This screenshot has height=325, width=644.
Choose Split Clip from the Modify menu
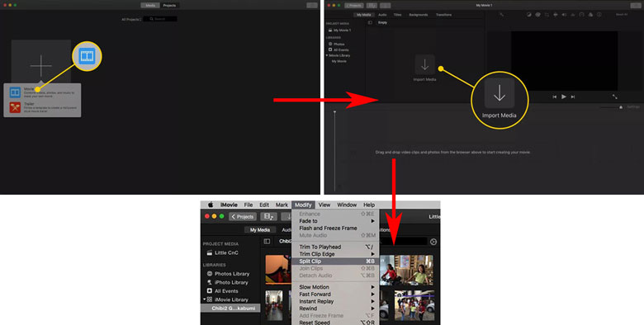tap(335, 261)
